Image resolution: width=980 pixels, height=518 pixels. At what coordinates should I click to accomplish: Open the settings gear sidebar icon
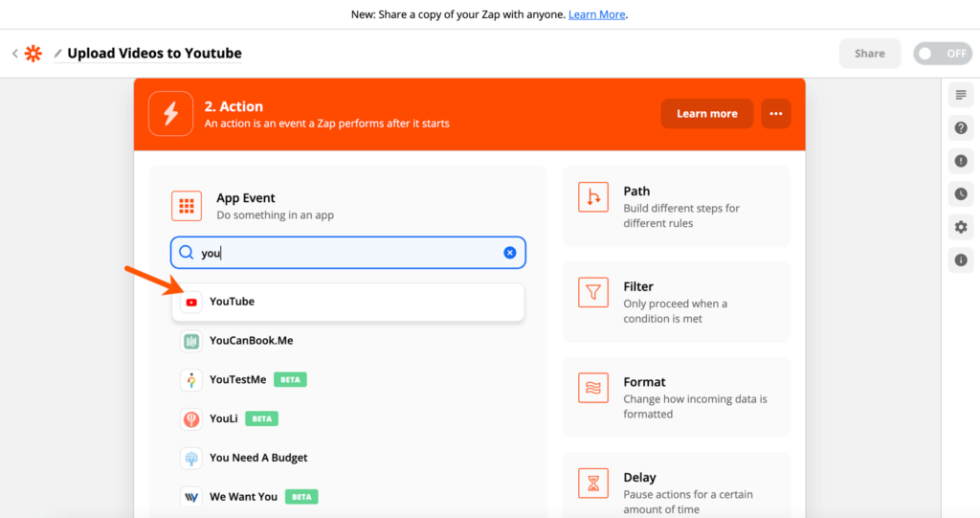click(961, 227)
